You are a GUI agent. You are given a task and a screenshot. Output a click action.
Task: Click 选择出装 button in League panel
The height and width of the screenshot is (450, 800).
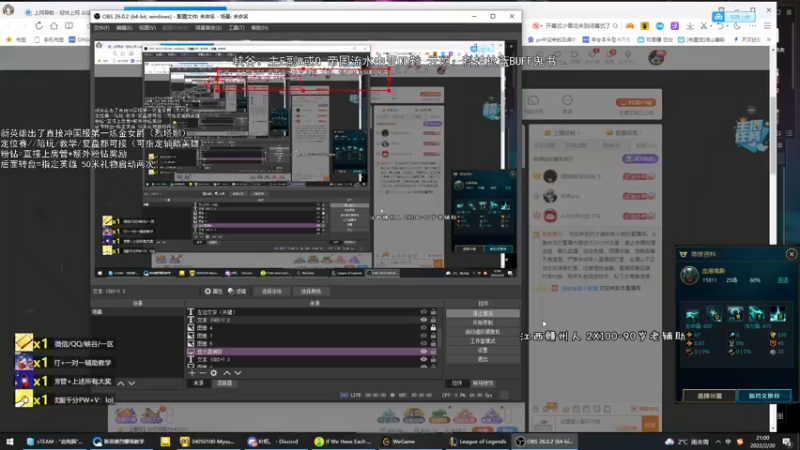click(709, 396)
